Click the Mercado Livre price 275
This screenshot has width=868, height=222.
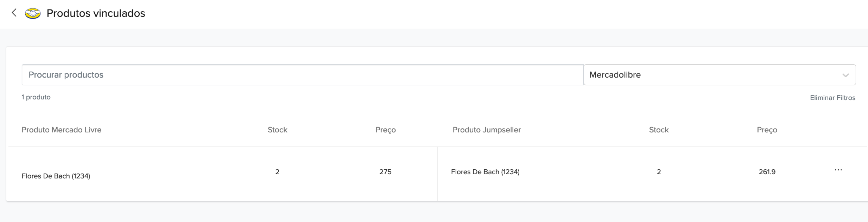(385, 172)
